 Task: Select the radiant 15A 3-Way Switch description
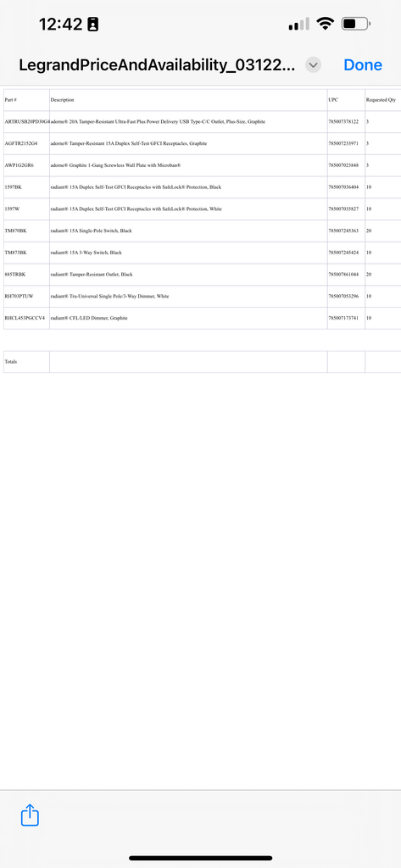pyautogui.click(x=86, y=253)
